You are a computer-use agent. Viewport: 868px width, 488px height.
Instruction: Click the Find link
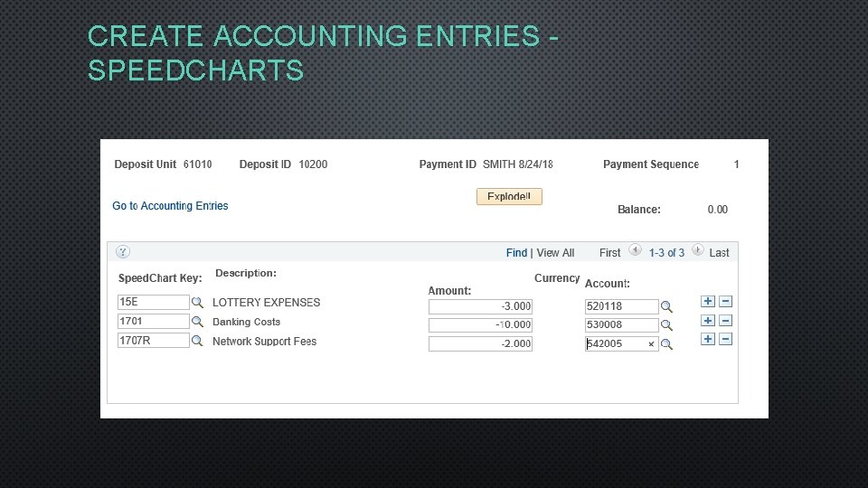click(516, 253)
